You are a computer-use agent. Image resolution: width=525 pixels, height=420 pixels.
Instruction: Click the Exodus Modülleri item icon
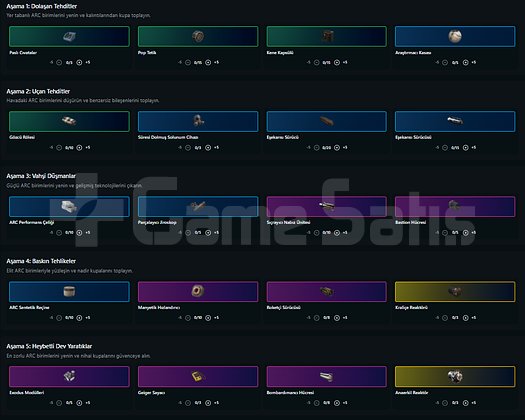click(69, 376)
